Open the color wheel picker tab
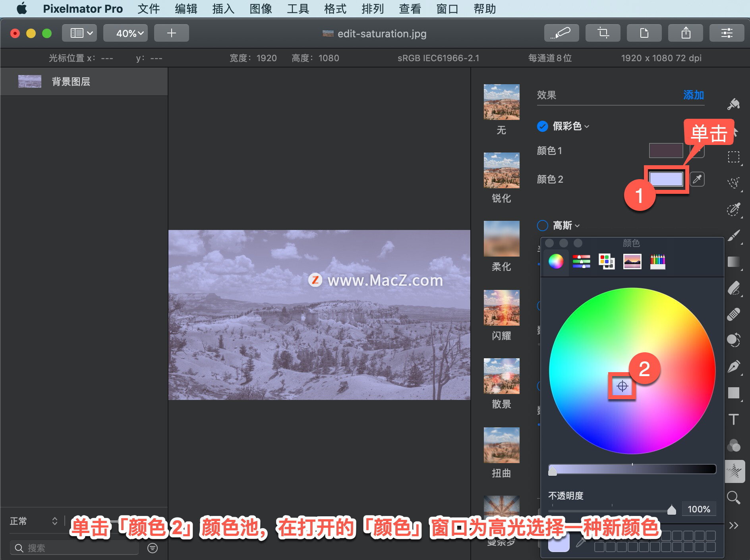 pos(556,261)
